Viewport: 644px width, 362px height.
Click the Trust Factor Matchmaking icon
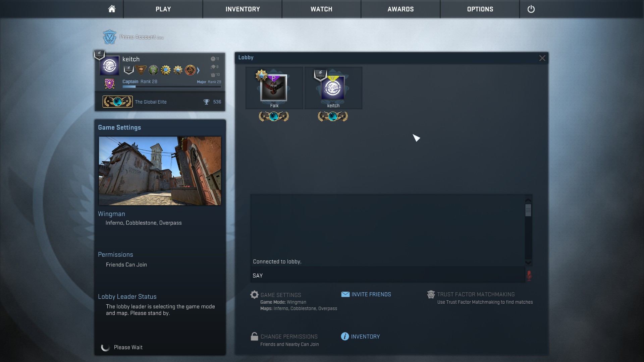point(431,294)
